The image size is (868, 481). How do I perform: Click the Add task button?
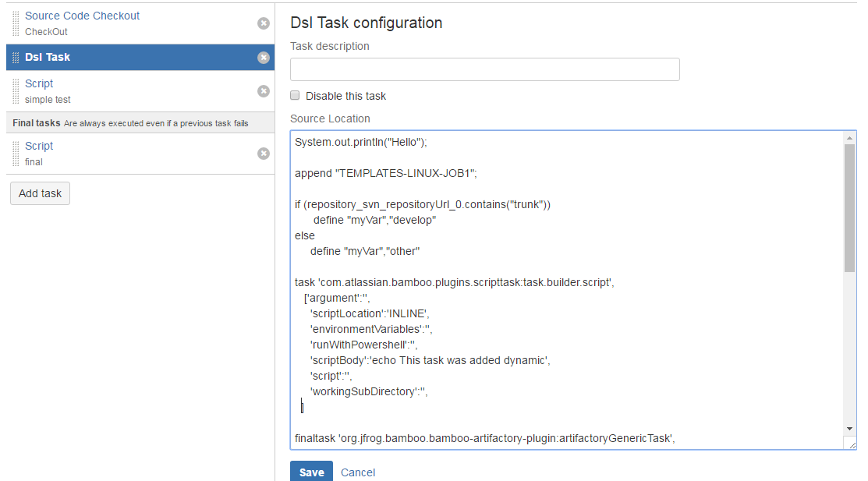click(x=40, y=193)
